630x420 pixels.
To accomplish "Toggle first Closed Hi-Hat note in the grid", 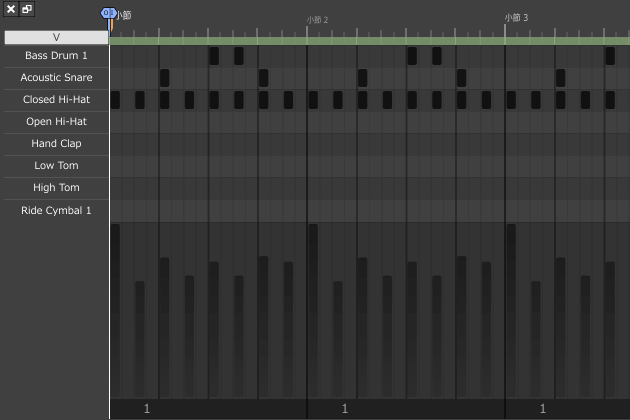I will click(115, 100).
